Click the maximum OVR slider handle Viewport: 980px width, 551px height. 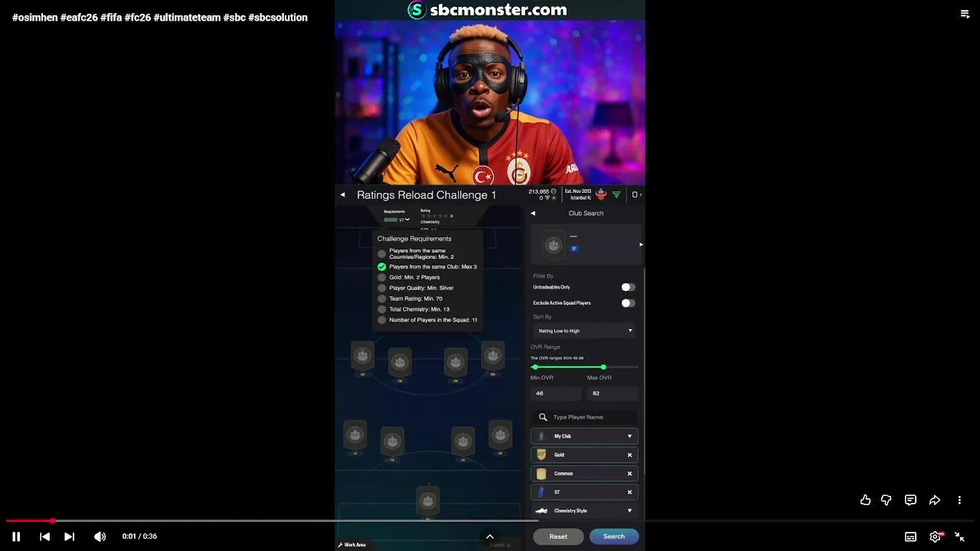[603, 367]
